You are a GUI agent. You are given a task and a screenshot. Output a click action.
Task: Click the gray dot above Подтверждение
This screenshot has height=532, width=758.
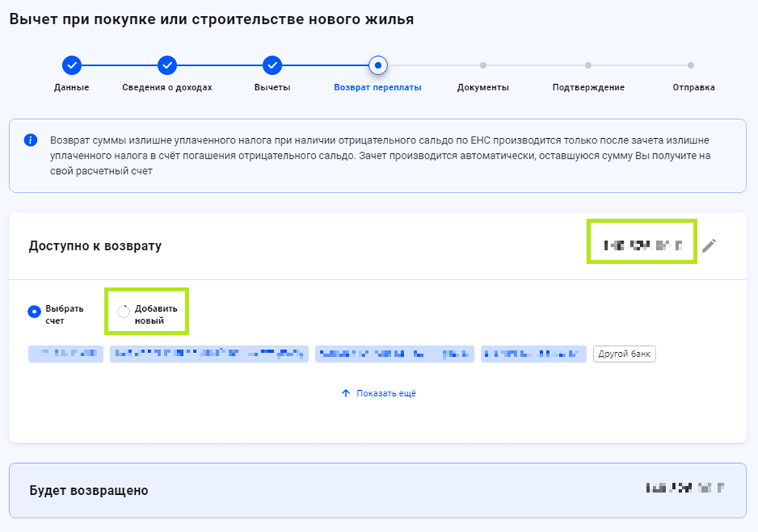click(x=588, y=65)
